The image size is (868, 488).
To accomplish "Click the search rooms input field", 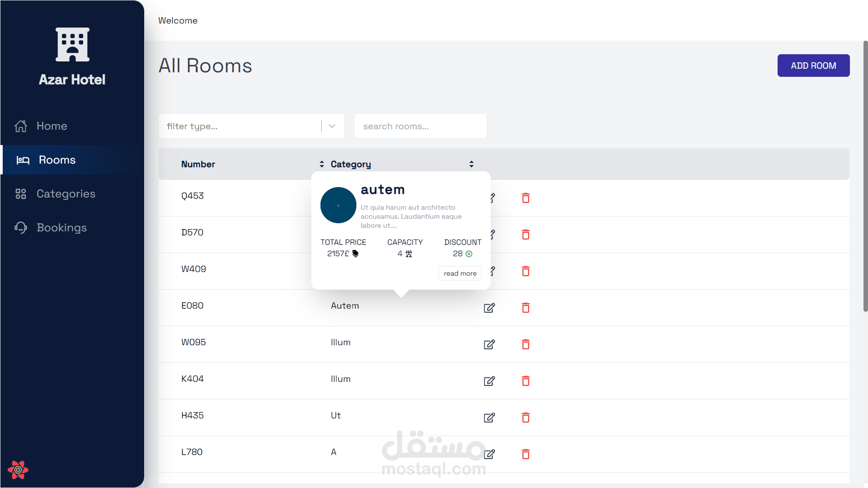I will tap(420, 126).
